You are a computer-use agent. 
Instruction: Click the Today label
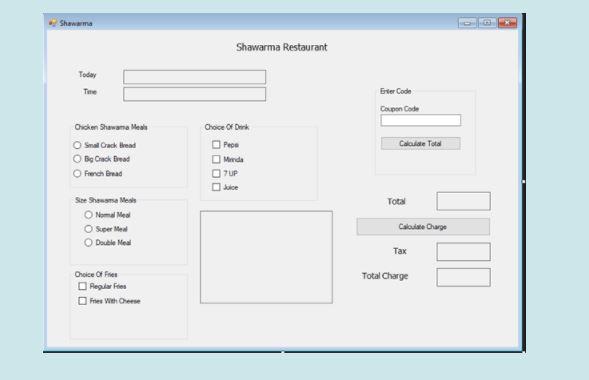pos(88,75)
